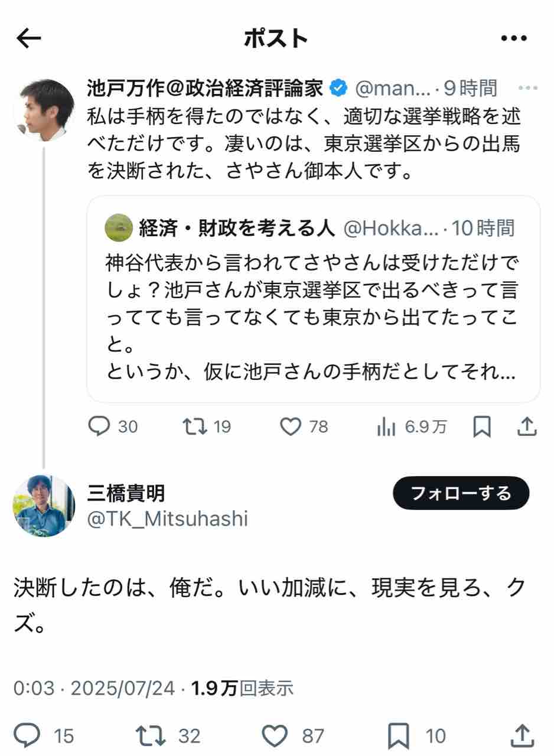Like the main post with 87 likes

[274, 736]
